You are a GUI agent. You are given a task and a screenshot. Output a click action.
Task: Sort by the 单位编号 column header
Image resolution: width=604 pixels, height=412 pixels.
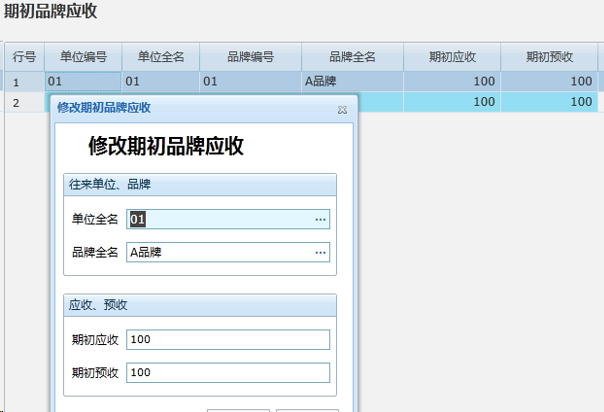coord(84,57)
